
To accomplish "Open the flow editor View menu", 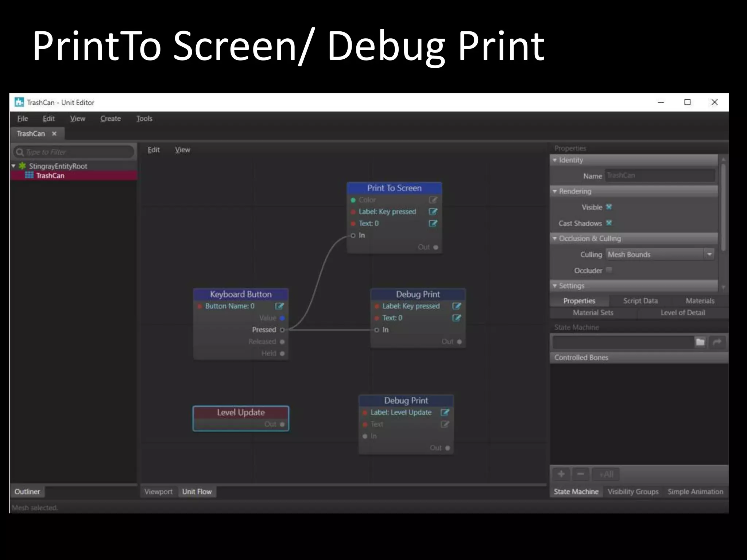I will [182, 150].
